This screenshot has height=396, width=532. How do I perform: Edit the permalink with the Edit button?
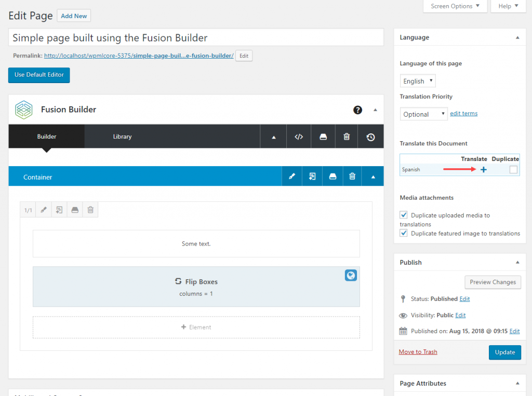click(x=244, y=56)
